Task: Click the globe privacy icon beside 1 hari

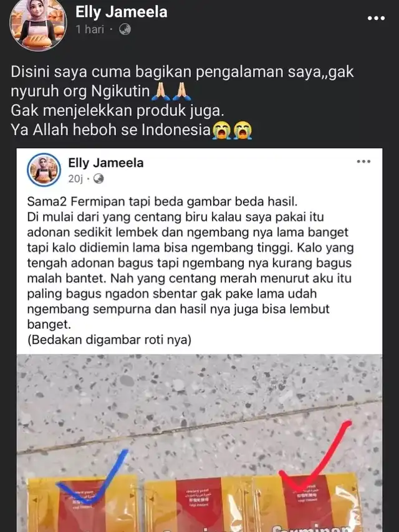Action: 125,29
